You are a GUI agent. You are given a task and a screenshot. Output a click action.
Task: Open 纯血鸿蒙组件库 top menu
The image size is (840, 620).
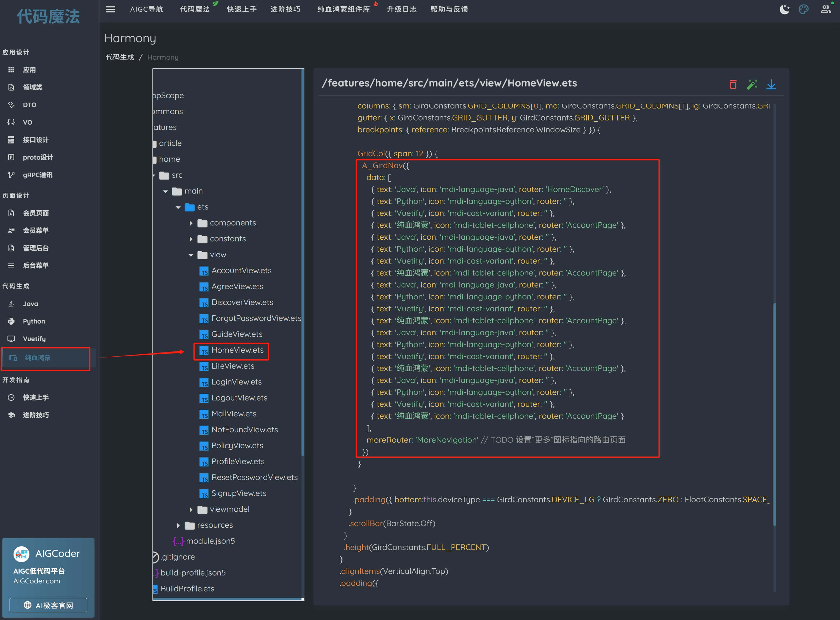pyautogui.click(x=343, y=9)
